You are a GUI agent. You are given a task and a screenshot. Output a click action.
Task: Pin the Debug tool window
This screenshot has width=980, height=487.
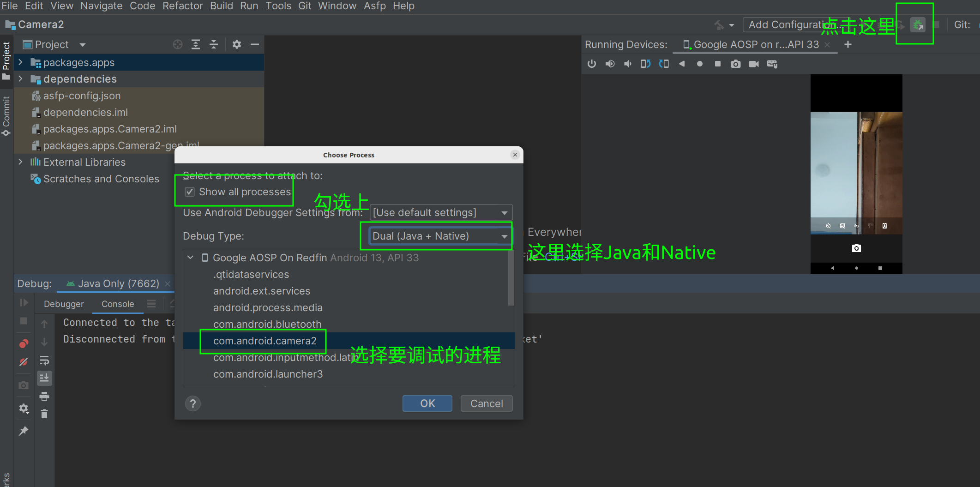click(x=24, y=431)
